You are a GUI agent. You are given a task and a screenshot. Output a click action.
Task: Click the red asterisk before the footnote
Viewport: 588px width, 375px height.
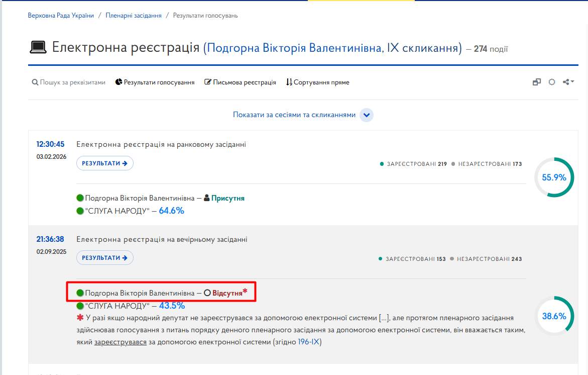(80, 318)
